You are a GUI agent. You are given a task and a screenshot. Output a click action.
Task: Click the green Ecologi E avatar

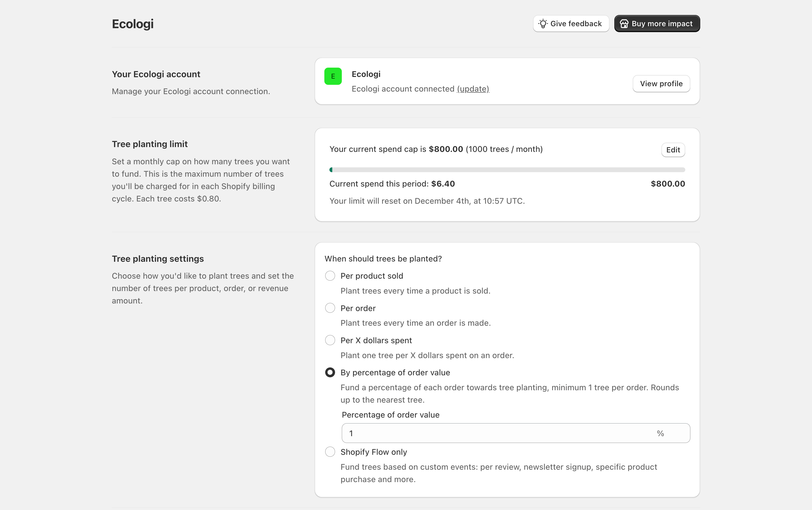pyautogui.click(x=333, y=76)
